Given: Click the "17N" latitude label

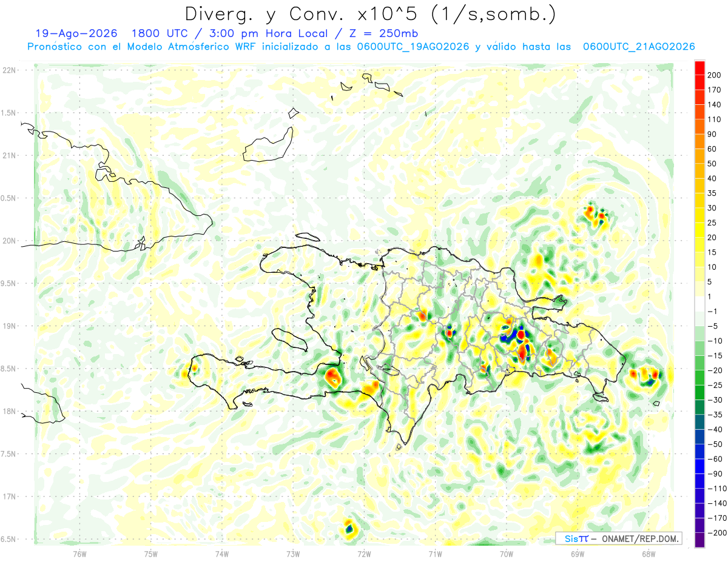Looking at the screenshot, I should (x=8, y=497).
